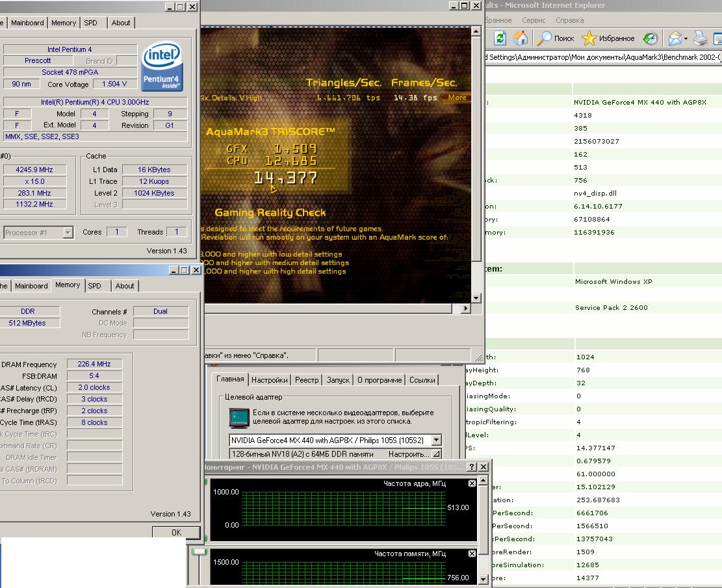Viewport: 722px width, 588px height.
Task: Click the monitor icon in RivaTuner target adapter
Action: pos(239,418)
